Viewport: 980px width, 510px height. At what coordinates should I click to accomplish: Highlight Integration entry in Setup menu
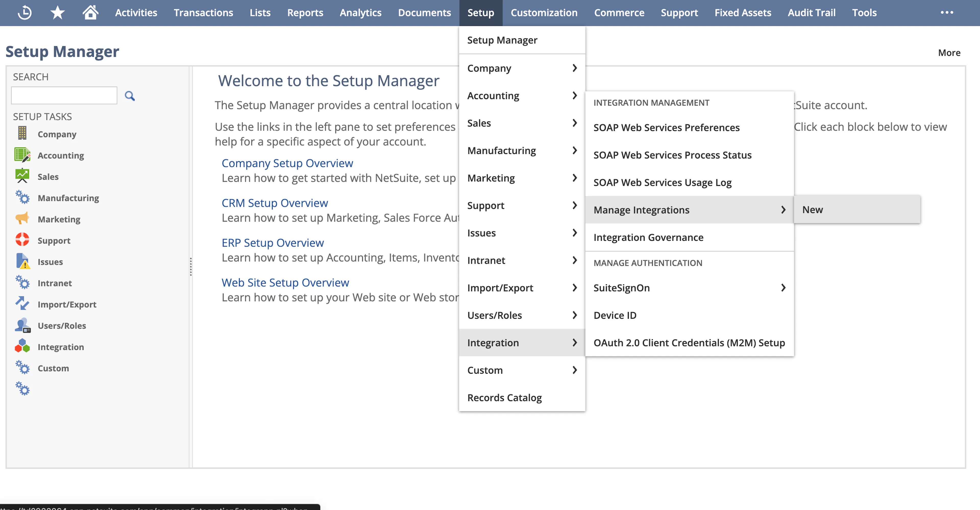(x=522, y=343)
